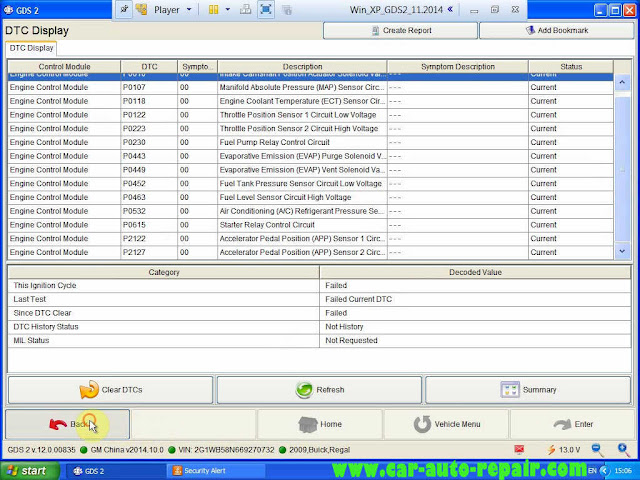Select Fuel Level Sensor Circuit High Voltage

click(x=285, y=197)
